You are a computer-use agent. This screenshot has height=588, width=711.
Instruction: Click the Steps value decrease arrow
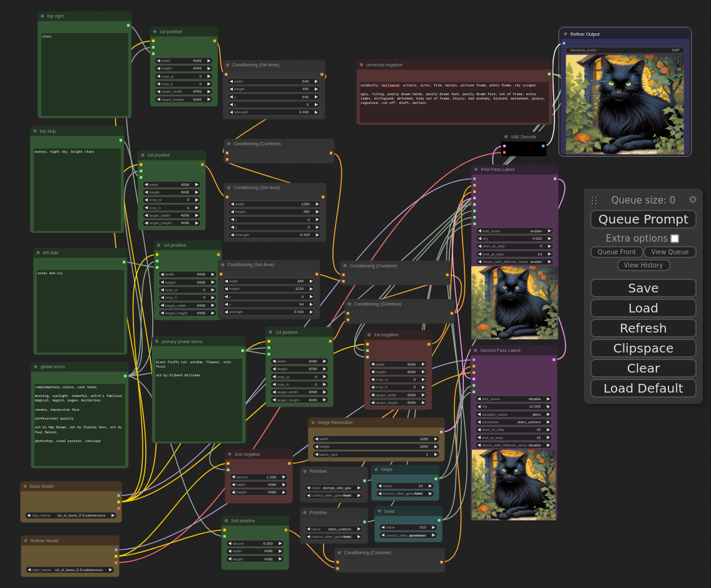tap(380, 486)
